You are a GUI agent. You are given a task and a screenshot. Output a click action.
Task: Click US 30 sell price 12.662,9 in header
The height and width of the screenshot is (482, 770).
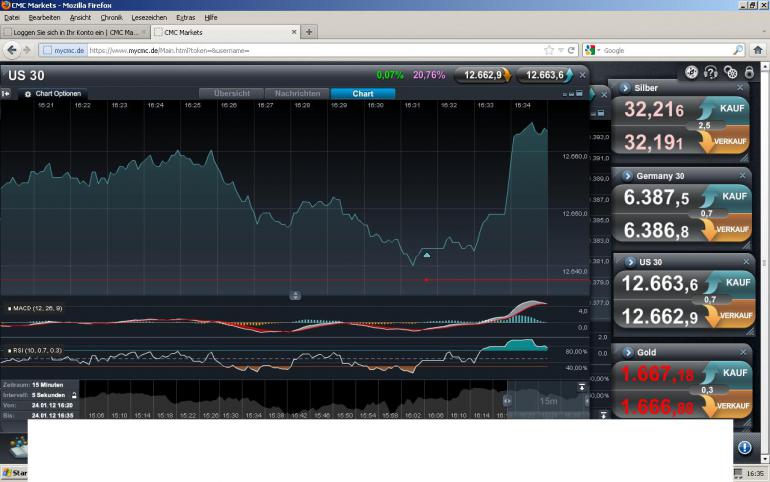click(x=483, y=75)
